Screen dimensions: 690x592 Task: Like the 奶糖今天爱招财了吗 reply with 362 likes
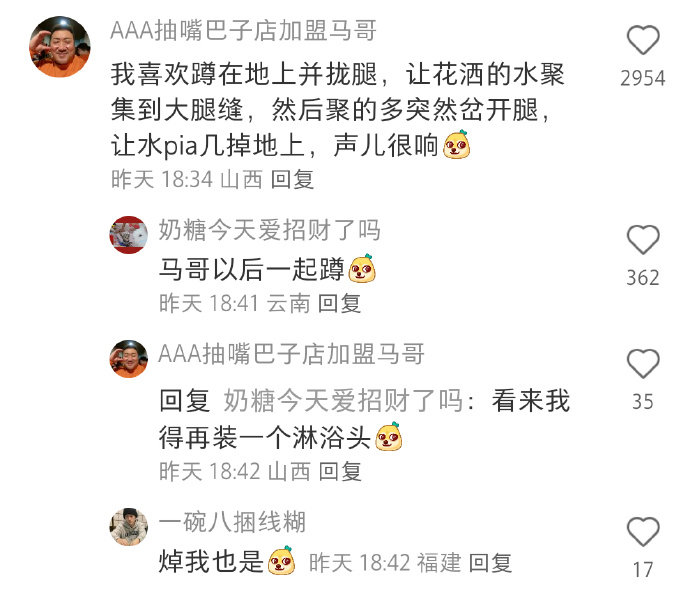coord(643,239)
